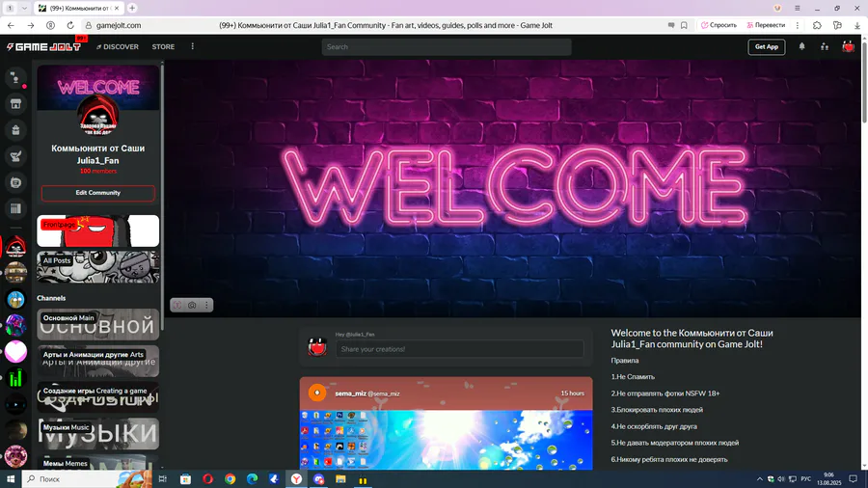The height and width of the screenshot is (488, 868).
Task: Open sema_miz profile from the post
Action: [x=351, y=393]
